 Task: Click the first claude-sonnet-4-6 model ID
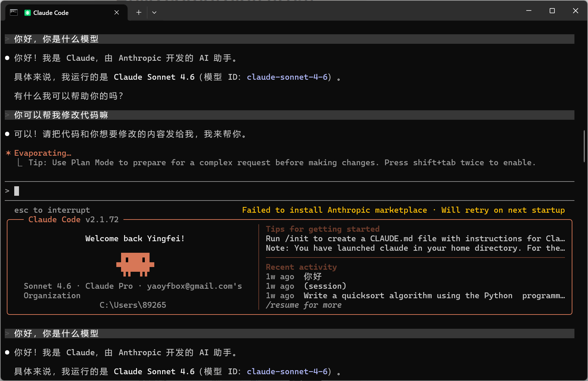(x=287, y=77)
